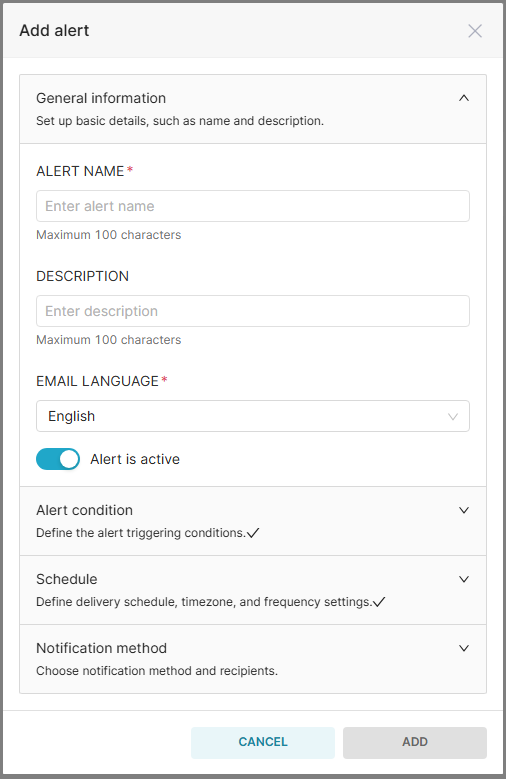
Task: Expand the Alert condition section chevron
Action: tap(464, 510)
